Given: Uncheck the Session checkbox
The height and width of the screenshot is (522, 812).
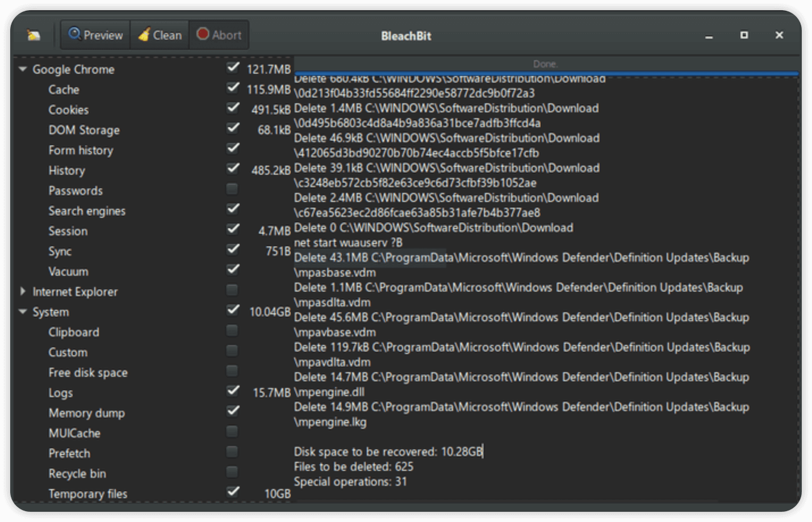Looking at the screenshot, I should (x=232, y=229).
